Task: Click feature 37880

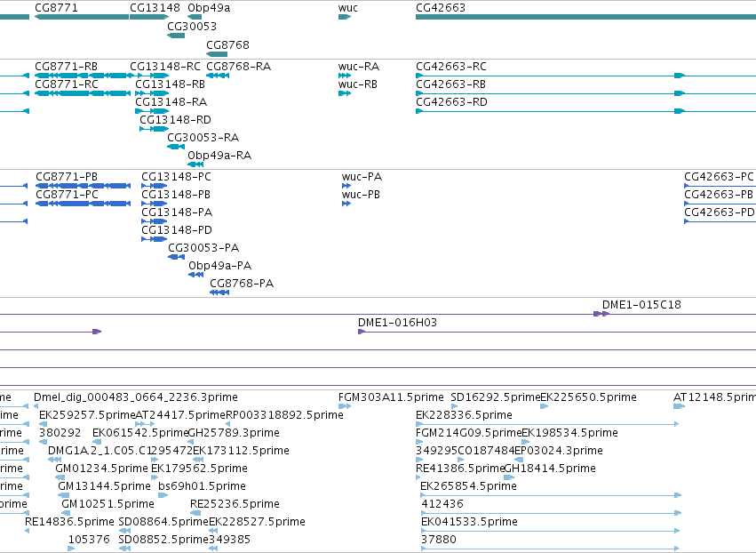Action: coord(439,540)
